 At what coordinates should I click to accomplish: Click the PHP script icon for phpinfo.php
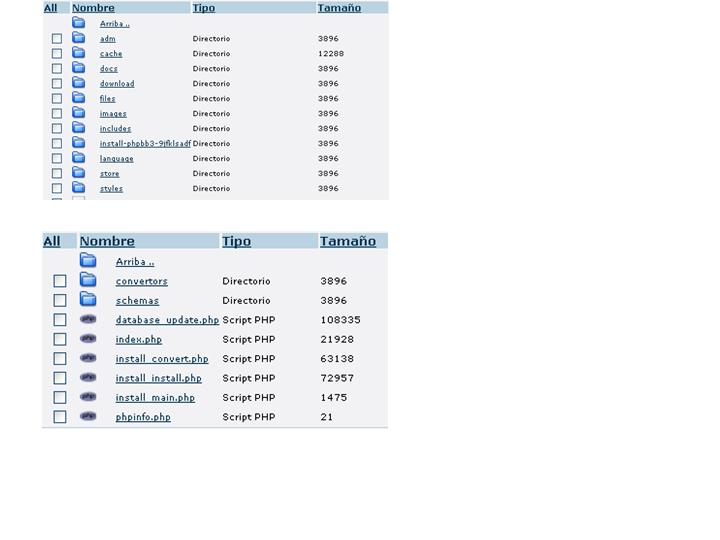(x=88, y=417)
